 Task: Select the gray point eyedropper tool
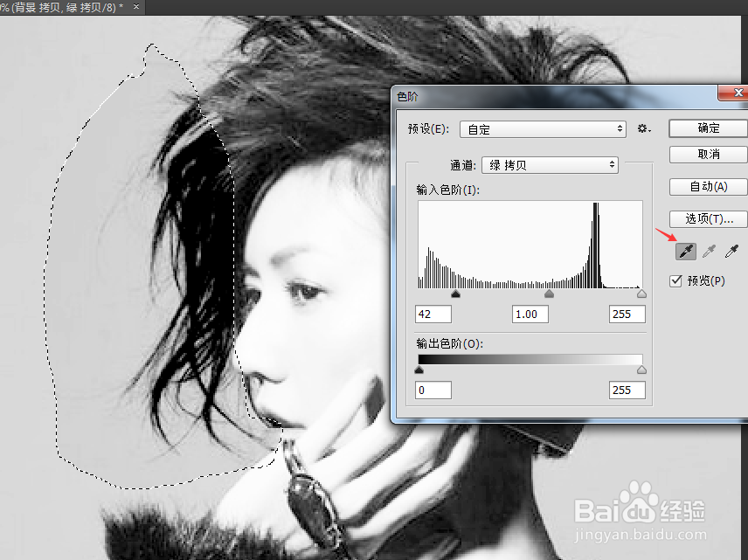pyautogui.click(x=708, y=251)
